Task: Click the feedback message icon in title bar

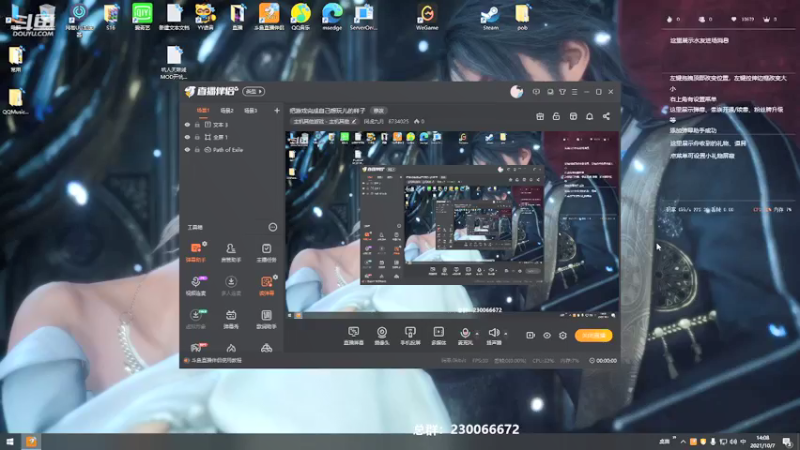Action: [536, 92]
